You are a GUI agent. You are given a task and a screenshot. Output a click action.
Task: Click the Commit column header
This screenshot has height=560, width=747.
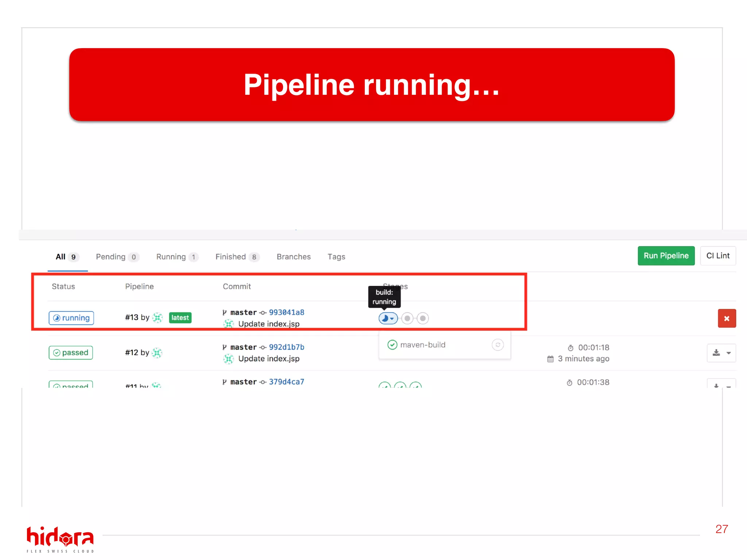(237, 286)
